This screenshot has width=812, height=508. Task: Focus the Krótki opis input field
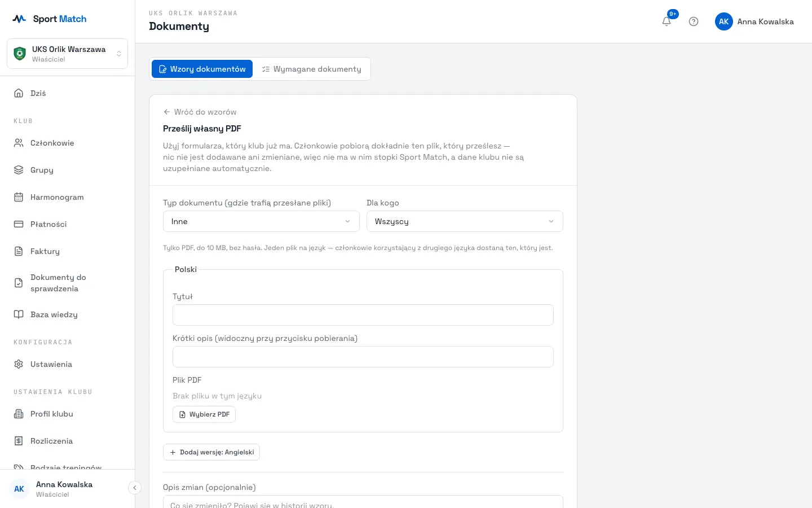(363, 357)
